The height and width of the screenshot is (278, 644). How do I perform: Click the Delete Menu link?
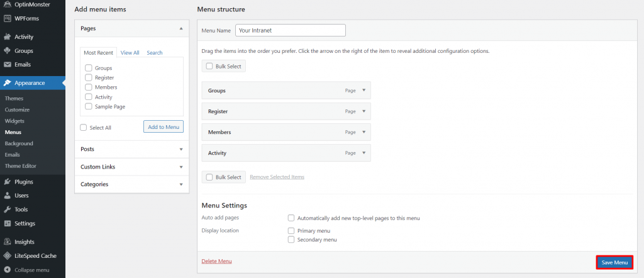(x=216, y=261)
